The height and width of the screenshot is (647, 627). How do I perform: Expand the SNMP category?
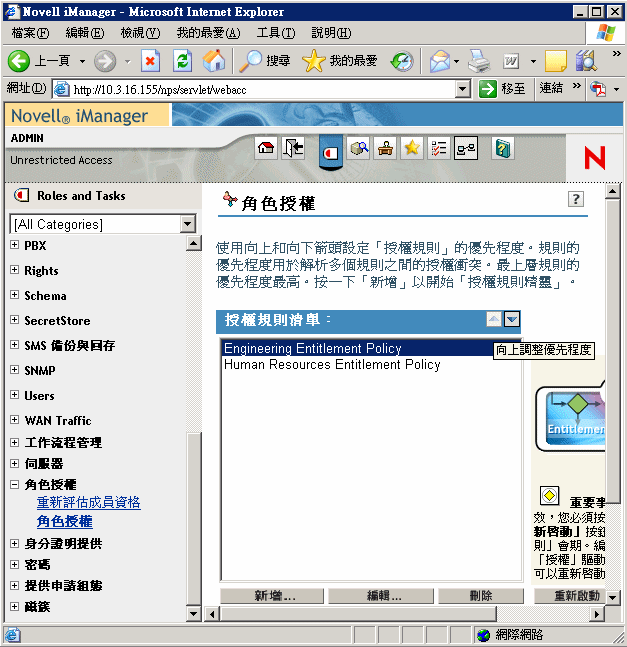tap(14, 370)
